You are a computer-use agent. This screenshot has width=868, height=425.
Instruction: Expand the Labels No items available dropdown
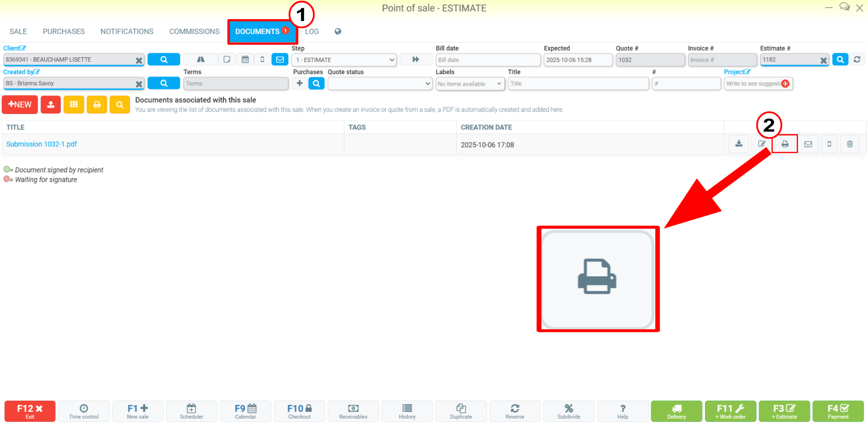point(470,84)
